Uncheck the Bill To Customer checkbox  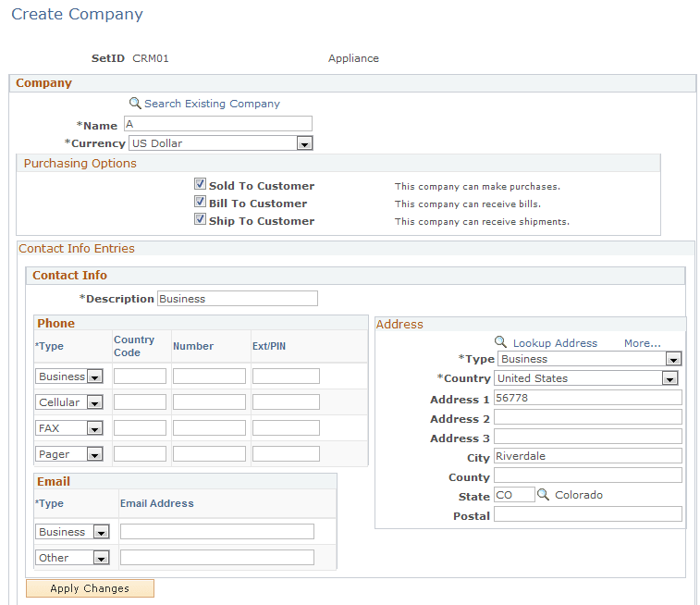200,202
